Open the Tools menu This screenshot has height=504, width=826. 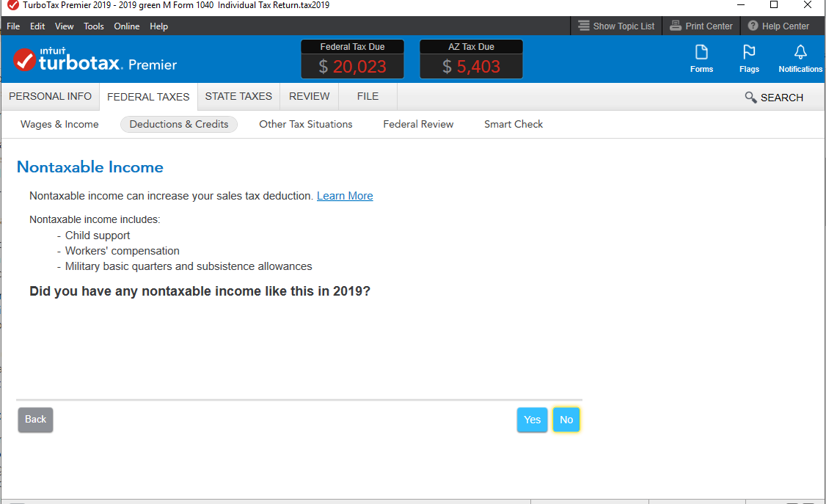[x=94, y=26]
